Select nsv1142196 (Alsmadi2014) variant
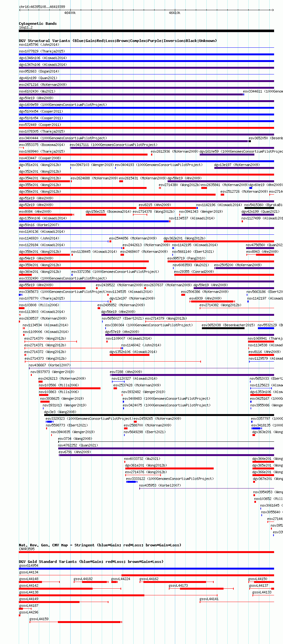This screenshot has width=283, height=644. pyautogui.click(x=219, y=205)
